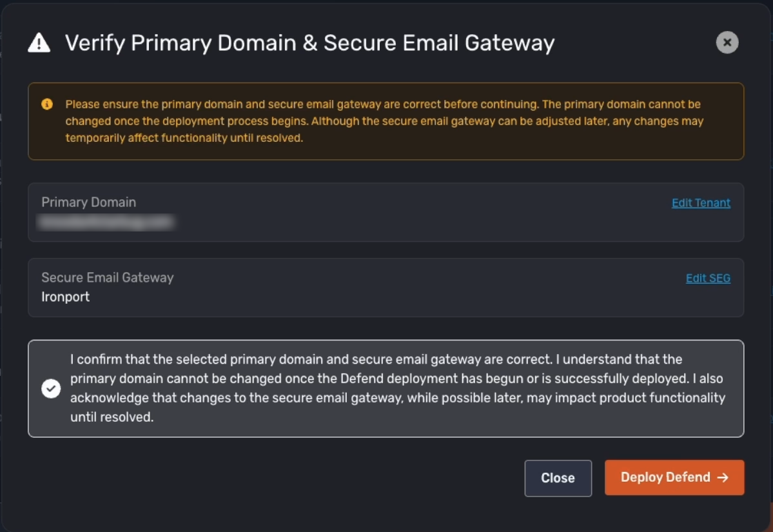Click the Close button

558,478
